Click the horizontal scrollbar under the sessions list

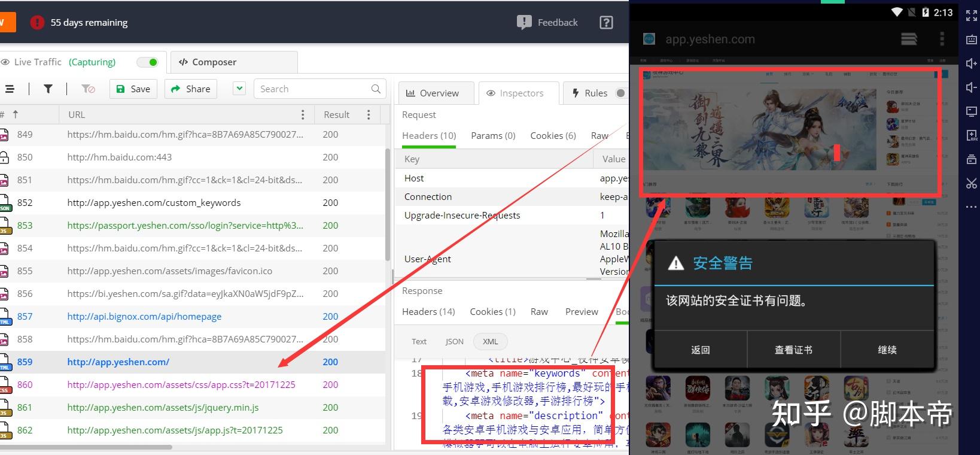(x=86, y=447)
